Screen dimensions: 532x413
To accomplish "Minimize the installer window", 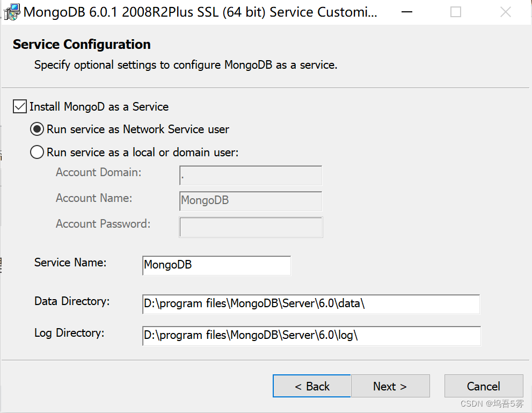I will click(407, 12).
